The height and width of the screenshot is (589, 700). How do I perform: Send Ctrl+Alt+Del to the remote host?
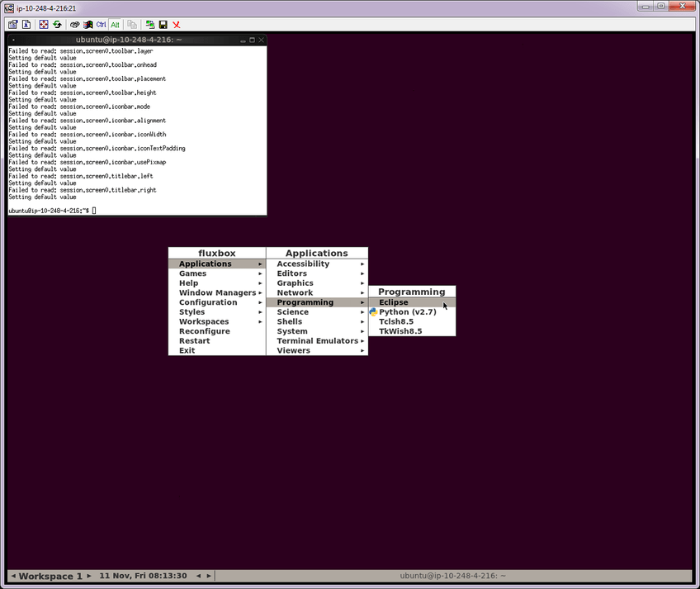pyautogui.click(x=74, y=24)
